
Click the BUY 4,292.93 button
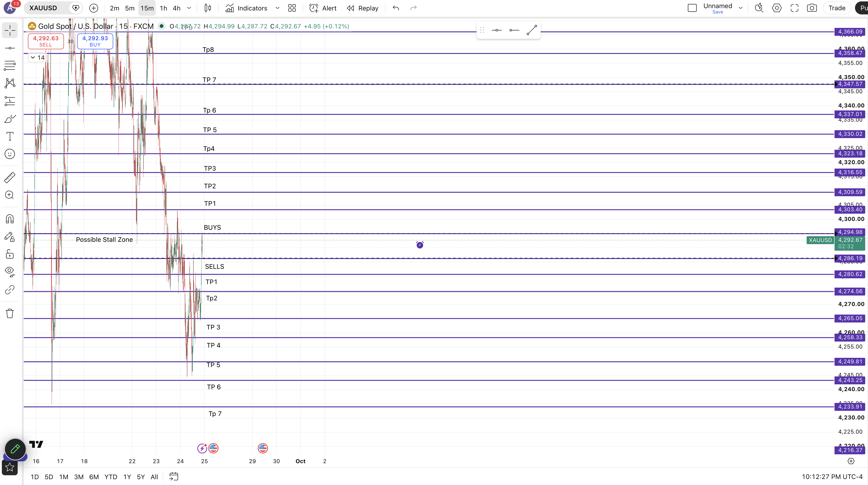95,41
